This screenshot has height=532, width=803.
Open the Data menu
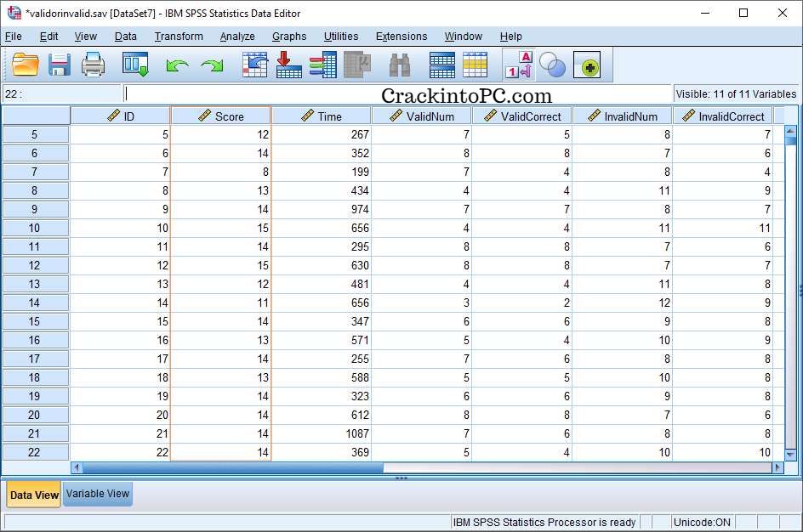126,37
